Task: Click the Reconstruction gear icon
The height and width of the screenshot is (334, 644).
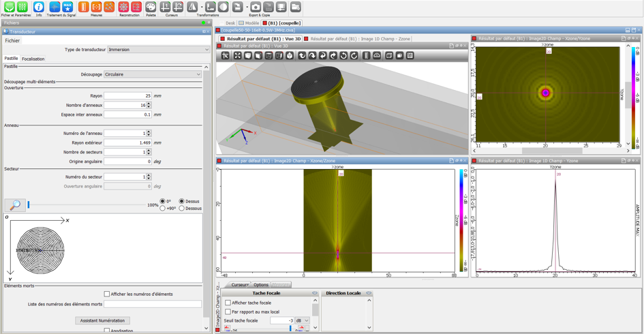Action: (123, 7)
